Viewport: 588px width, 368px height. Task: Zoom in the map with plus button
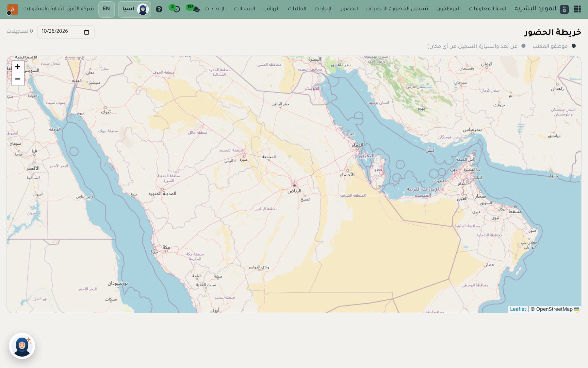(x=18, y=67)
